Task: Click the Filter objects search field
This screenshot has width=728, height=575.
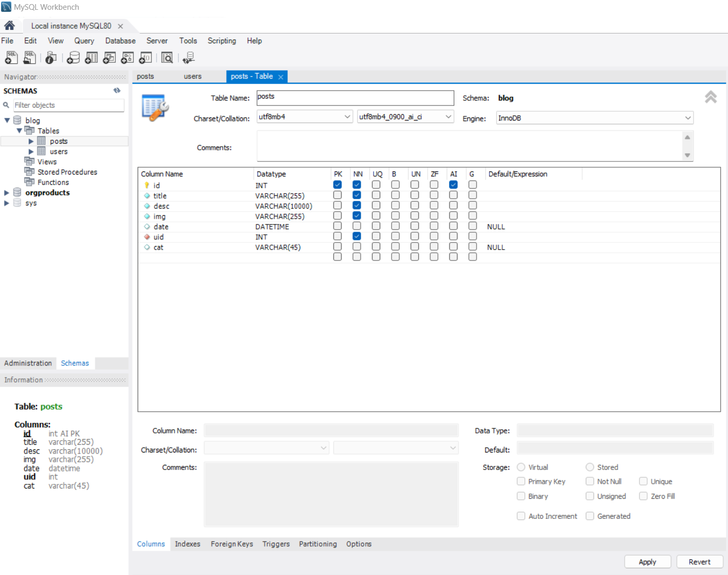Action: 68,105
